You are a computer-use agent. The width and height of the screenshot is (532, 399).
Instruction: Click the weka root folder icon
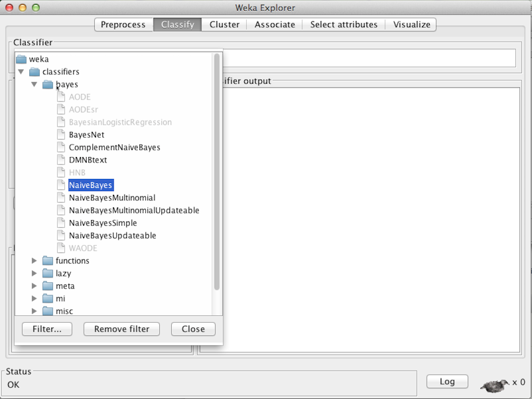(x=21, y=59)
